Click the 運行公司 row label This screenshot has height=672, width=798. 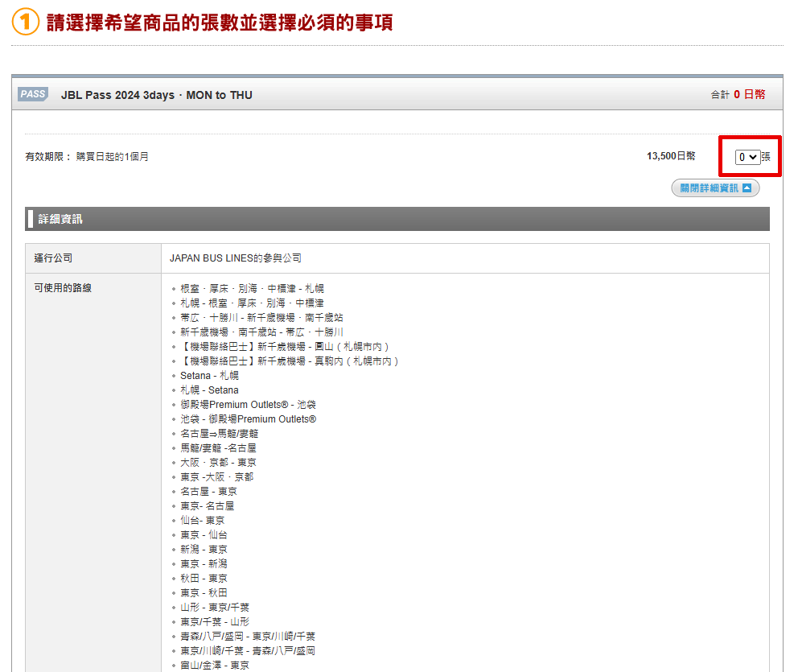click(x=53, y=258)
